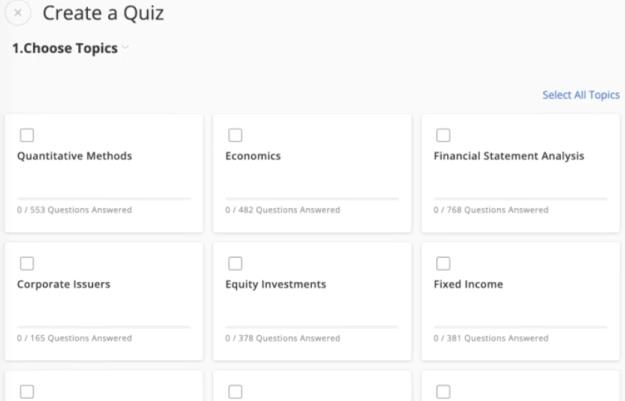The image size is (625, 401).
Task: Click the Corporate Issuers topic title
Action: pos(63,284)
